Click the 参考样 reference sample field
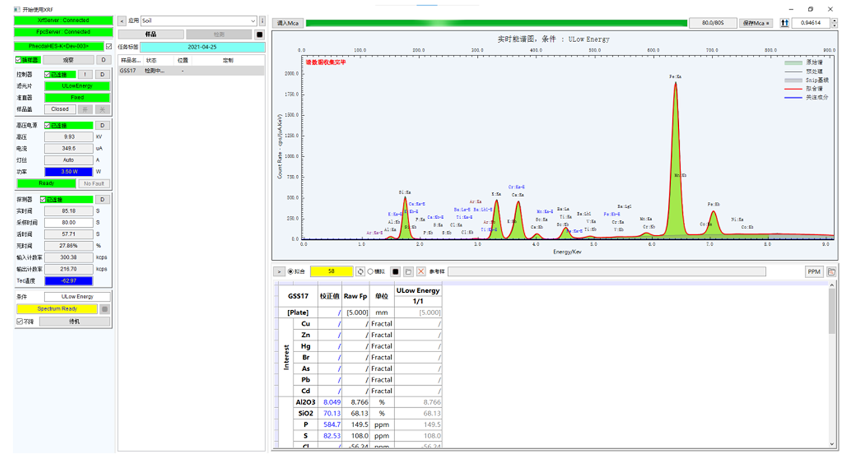Image resolution: width=868 pixels, height=458 pixels. pos(606,271)
